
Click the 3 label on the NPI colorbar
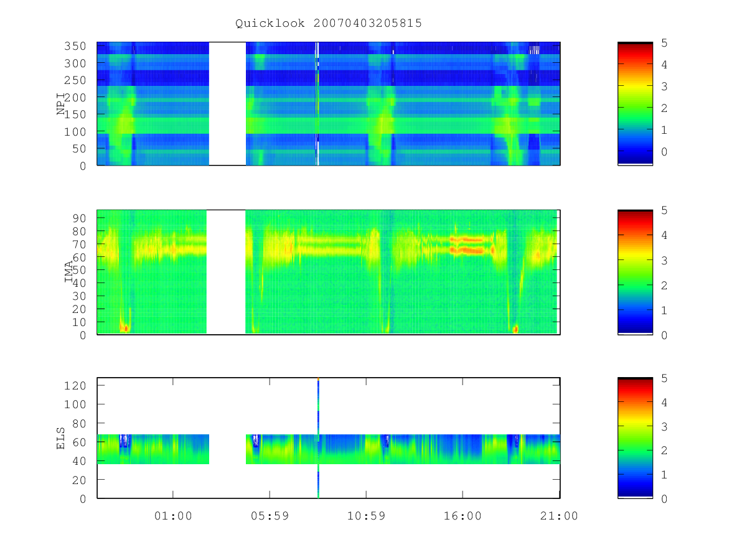click(665, 86)
